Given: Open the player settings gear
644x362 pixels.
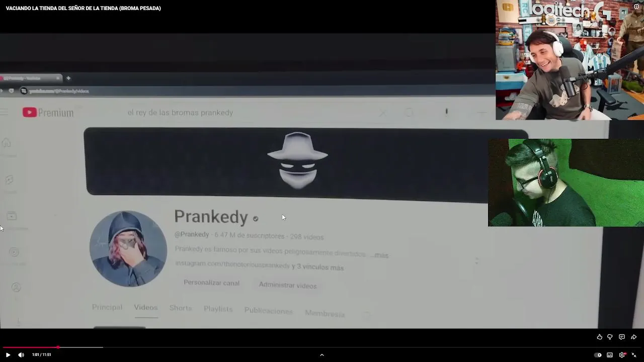Looking at the screenshot, I should [622, 354].
